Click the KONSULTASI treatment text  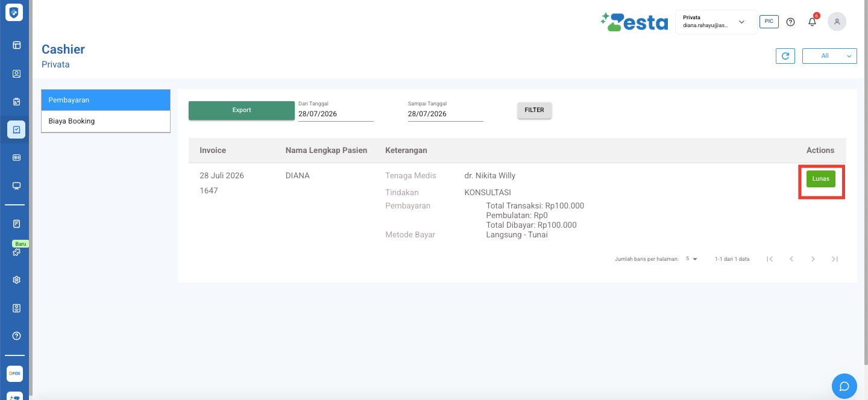pyautogui.click(x=488, y=193)
